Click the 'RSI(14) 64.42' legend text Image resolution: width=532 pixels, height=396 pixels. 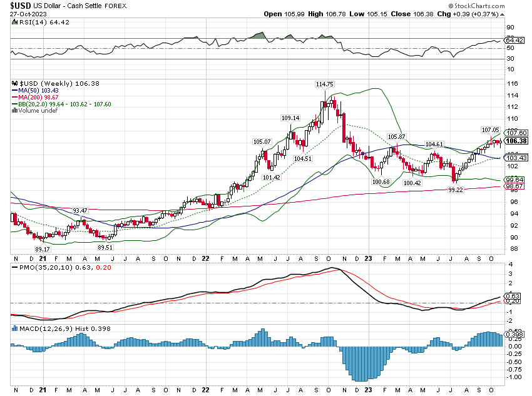(x=44, y=22)
